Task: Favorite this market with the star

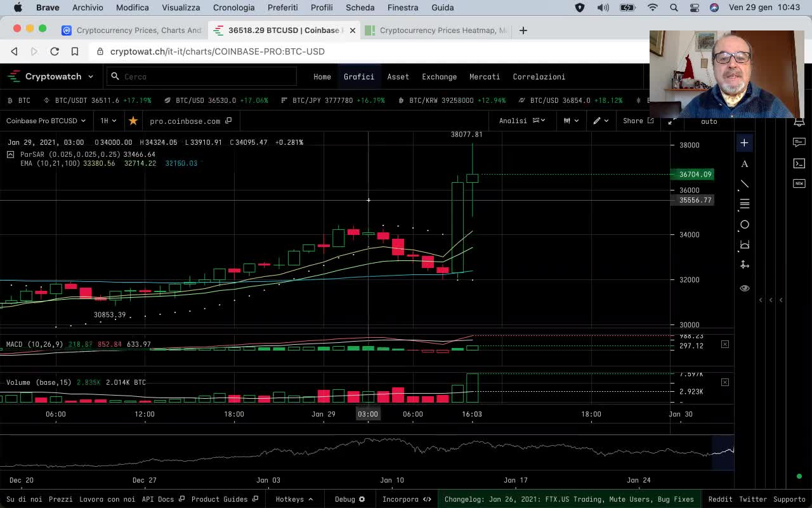Action: pyautogui.click(x=133, y=121)
